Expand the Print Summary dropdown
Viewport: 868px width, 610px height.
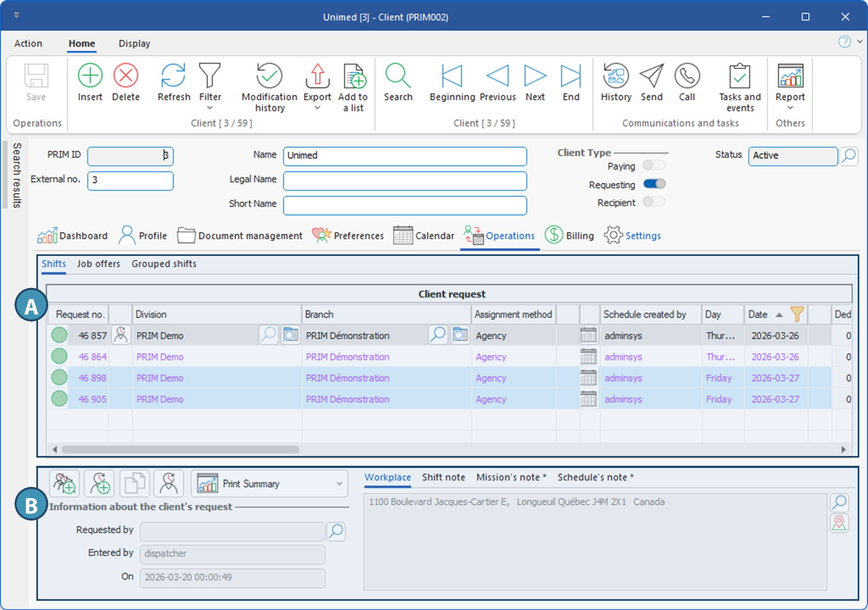point(339,484)
